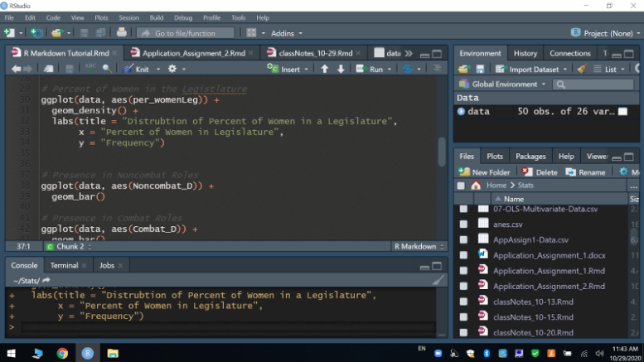Click the Knit document icon

137,69
